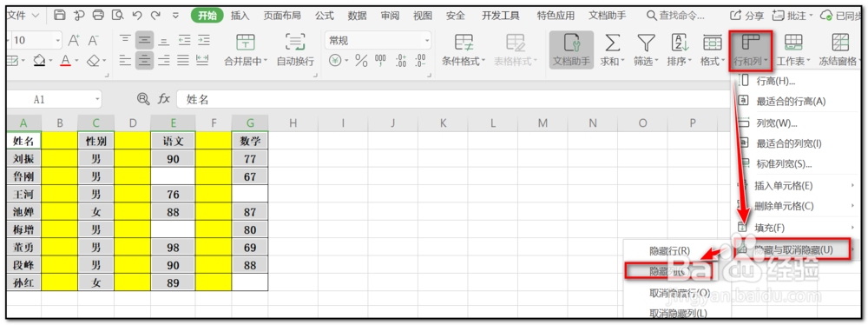Screen dimensions: 868x325
Task: Switch to the 审阅 tab
Action: (390, 16)
